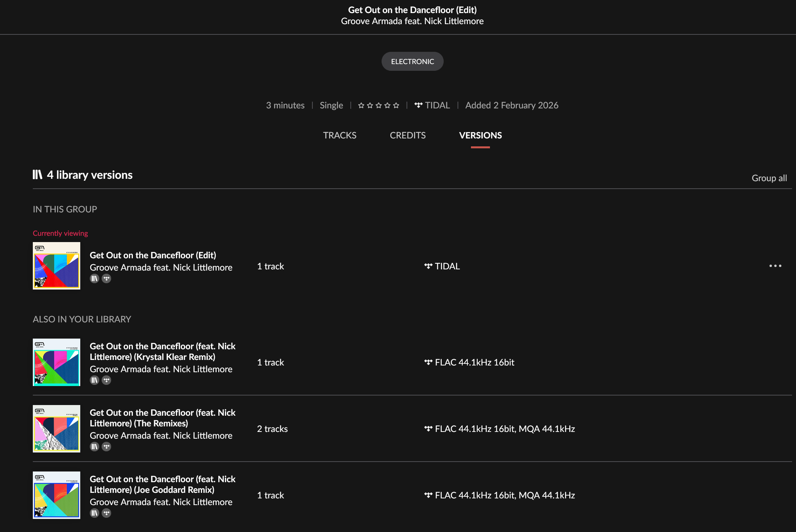Click the TIDAL badge under Krystal Klear Remix
The height and width of the screenshot is (532, 796).
[x=106, y=380]
